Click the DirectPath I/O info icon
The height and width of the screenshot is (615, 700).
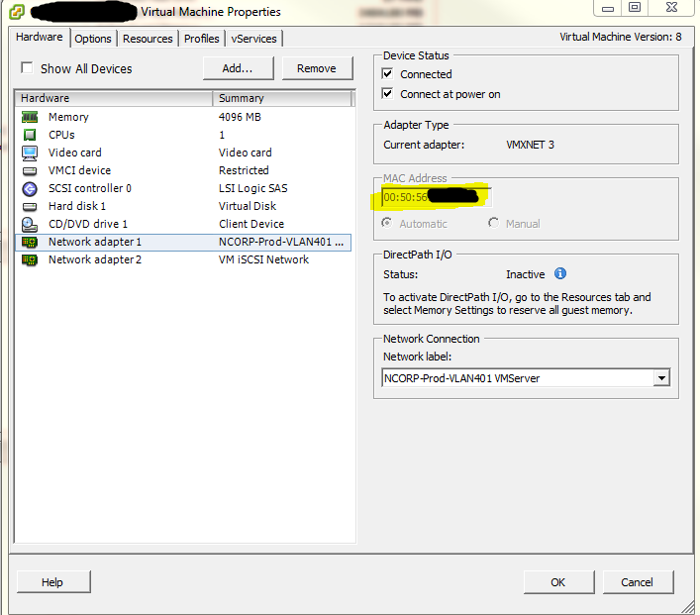(x=560, y=273)
